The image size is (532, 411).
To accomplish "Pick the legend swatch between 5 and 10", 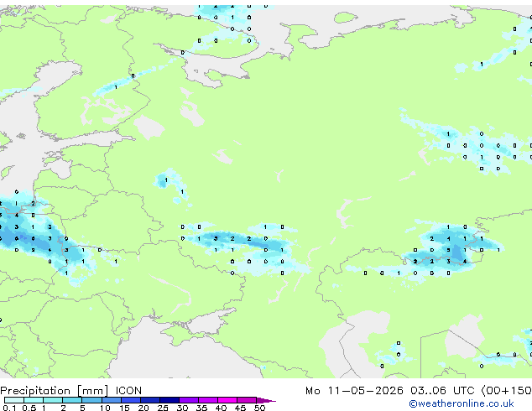I will coord(92,400).
